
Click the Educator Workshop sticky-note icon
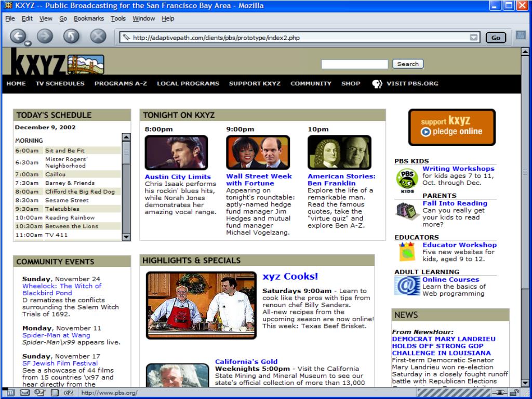(407, 252)
